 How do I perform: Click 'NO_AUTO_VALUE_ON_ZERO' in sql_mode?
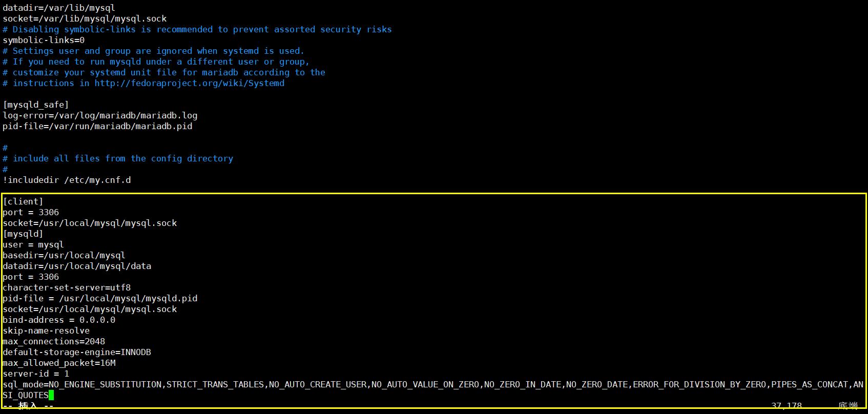pos(425,384)
